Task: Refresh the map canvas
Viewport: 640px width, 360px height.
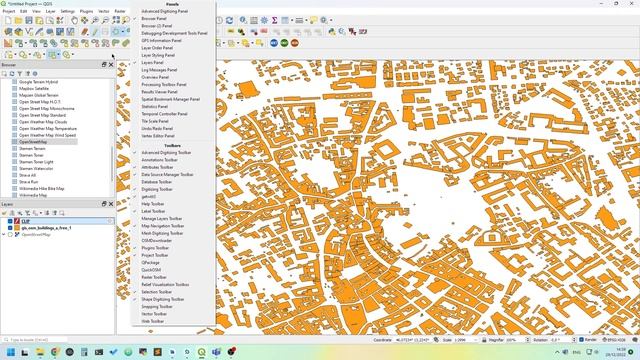Action: pos(229,20)
